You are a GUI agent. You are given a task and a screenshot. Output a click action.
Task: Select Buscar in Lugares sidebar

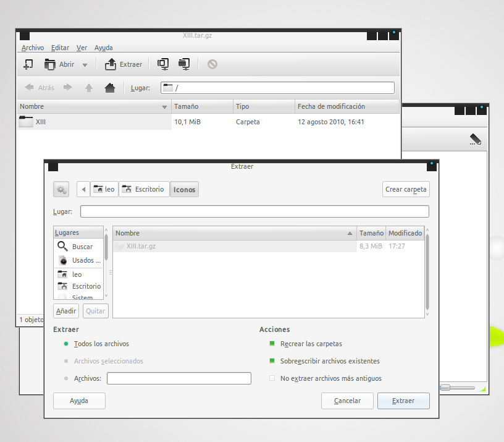point(79,247)
